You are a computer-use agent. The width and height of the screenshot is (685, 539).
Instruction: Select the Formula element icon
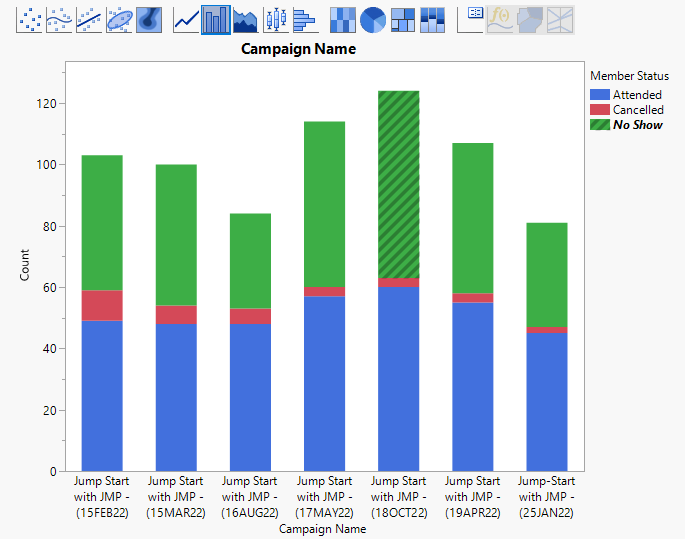(500, 20)
